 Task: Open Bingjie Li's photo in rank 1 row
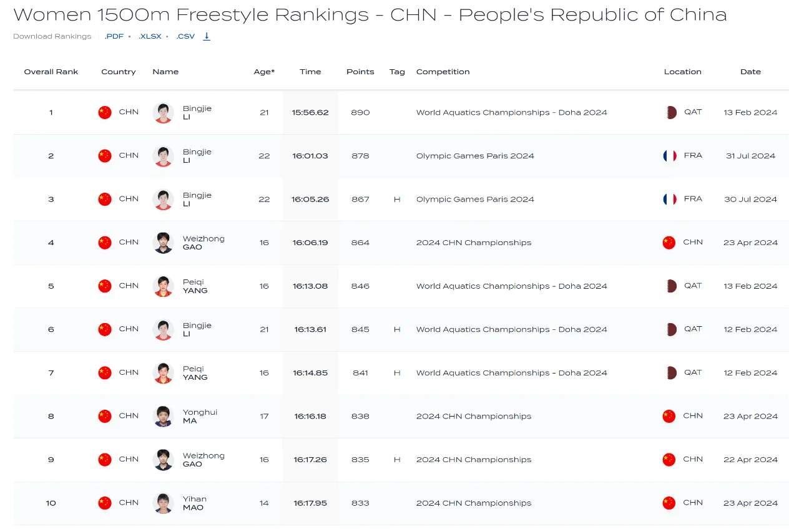click(163, 112)
